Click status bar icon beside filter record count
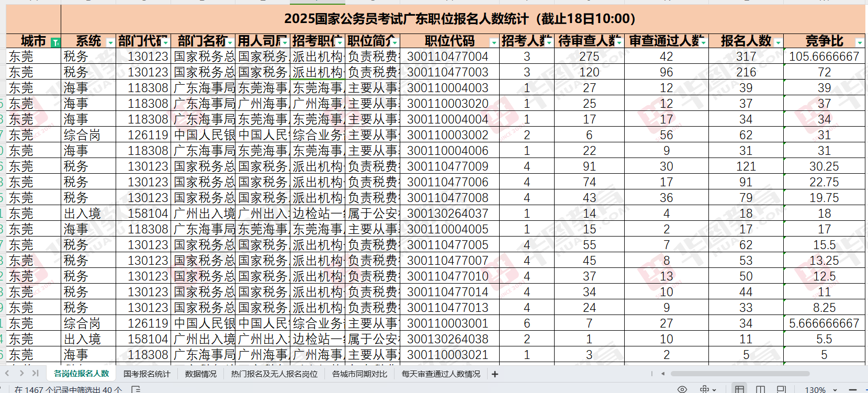This screenshot has height=393, width=868. click(x=136, y=389)
